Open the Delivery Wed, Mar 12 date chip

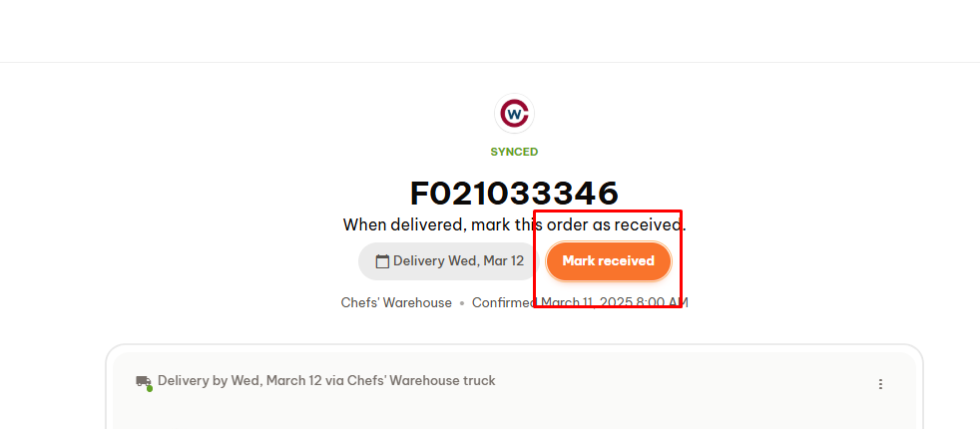[448, 261]
